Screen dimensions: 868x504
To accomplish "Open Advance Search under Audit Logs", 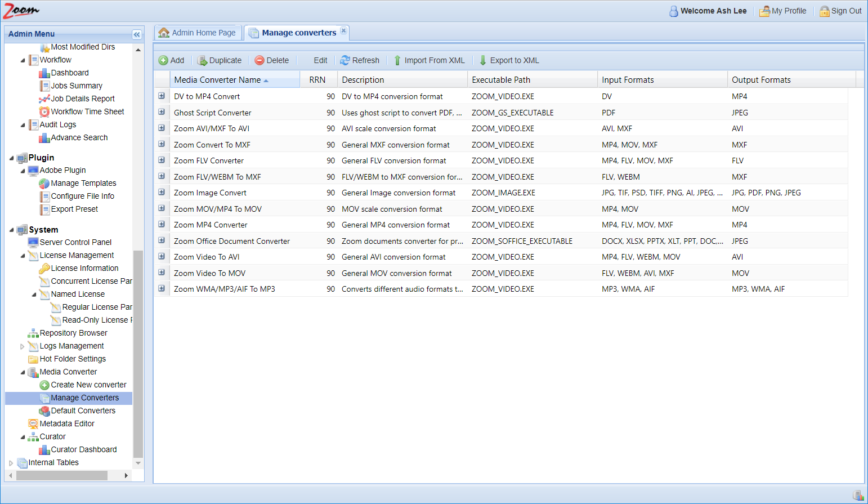I will 79,138.
